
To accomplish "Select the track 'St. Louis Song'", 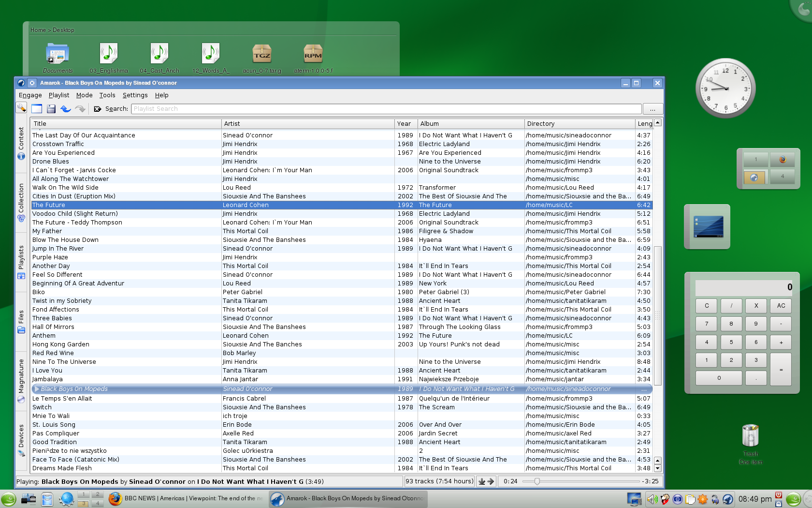I will pos(342,425).
